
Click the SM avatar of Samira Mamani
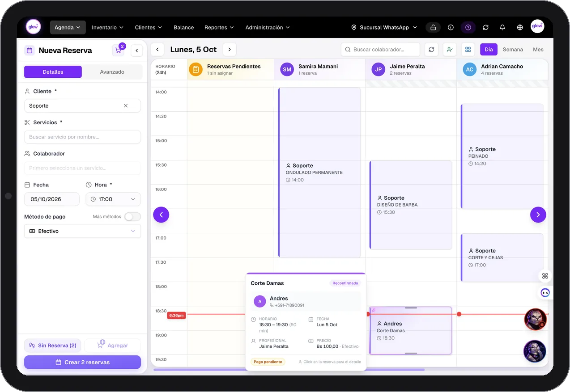pyautogui.click(x=287, y=69)
